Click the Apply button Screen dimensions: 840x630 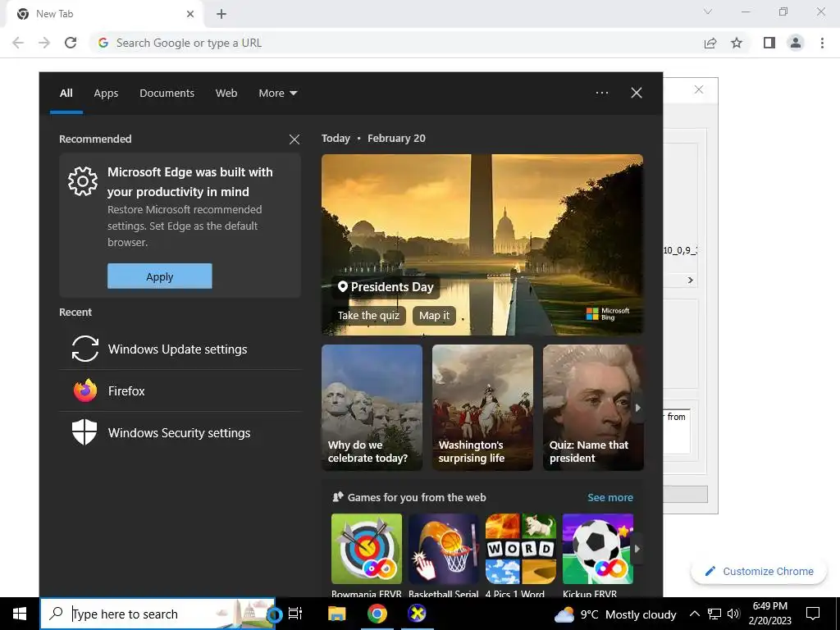pos(160,276)
